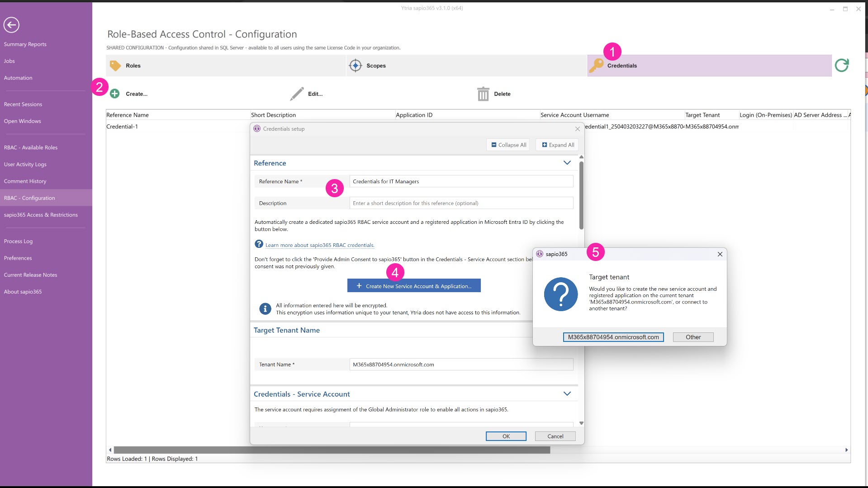Click the horizontal scrollbar under the table
This screenshot has height=488, width=868.
pyautogui.click(x=332, y=450)
